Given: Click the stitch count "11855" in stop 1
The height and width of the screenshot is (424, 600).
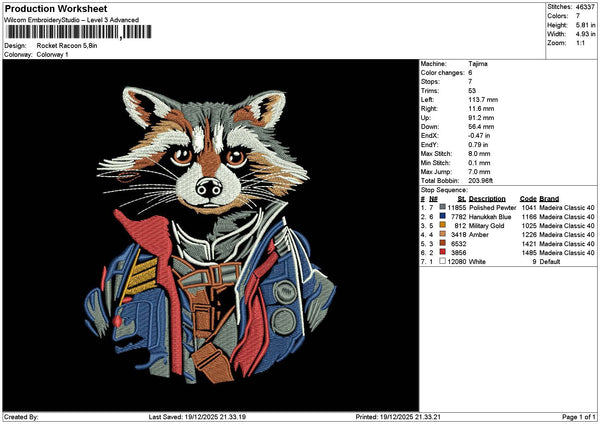Looking at the screenshot, I should click(x=457, y=207).
